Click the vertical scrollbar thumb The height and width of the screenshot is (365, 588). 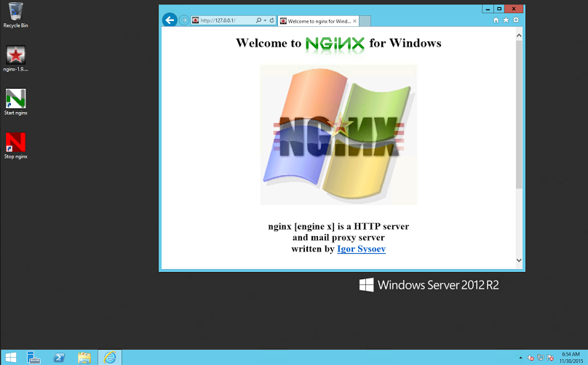519,114
